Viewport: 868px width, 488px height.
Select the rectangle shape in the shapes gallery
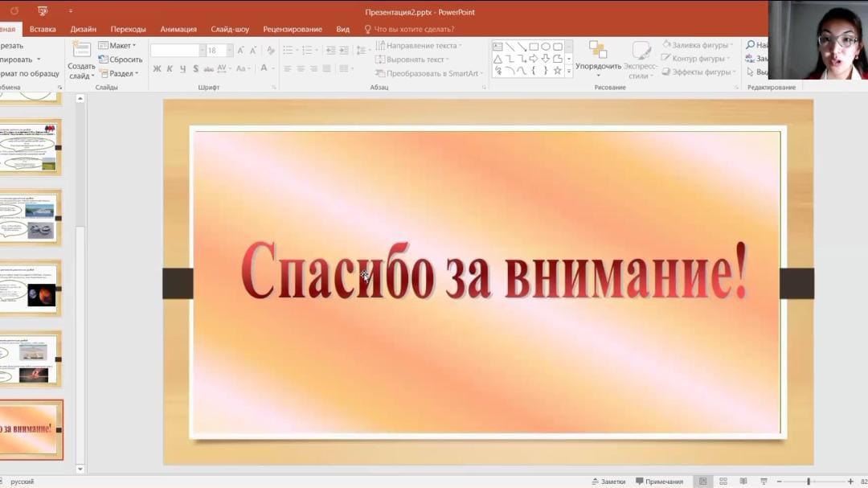[x=534, y=47]
